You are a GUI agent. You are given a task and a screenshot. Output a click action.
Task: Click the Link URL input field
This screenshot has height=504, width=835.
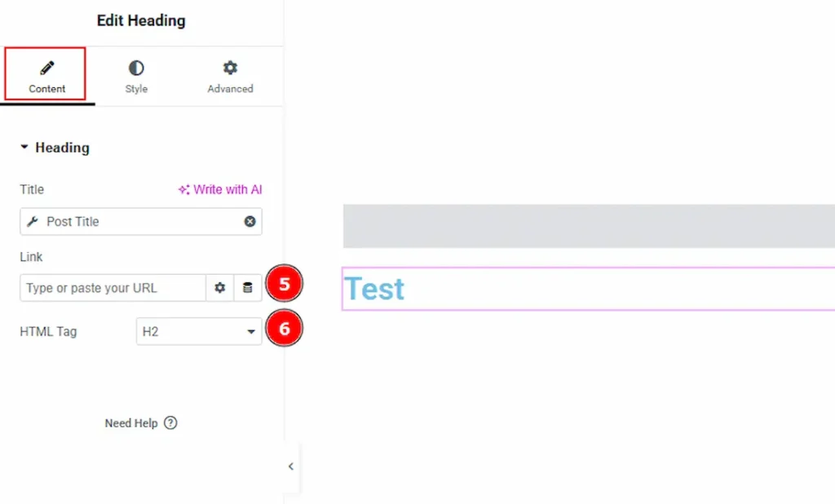point(113,288)
